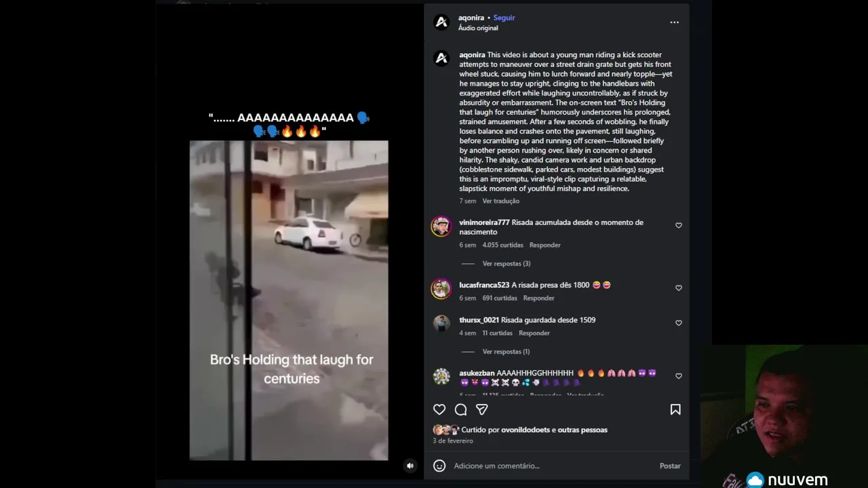Like lucasfranca523's comment
Image resolution: width=868 pixels, height=488 pixels.
[678, 287]
